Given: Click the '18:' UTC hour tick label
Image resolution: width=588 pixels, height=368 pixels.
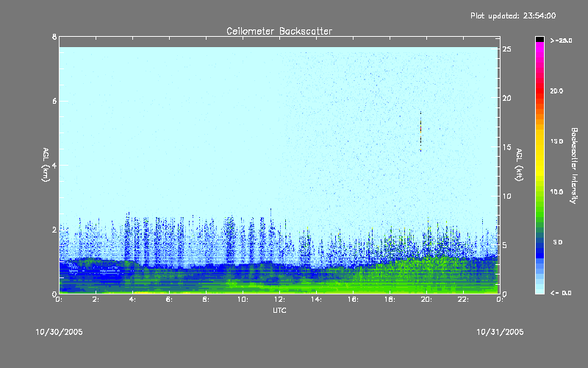Looking at the screenshot, I should click(390, 300).
